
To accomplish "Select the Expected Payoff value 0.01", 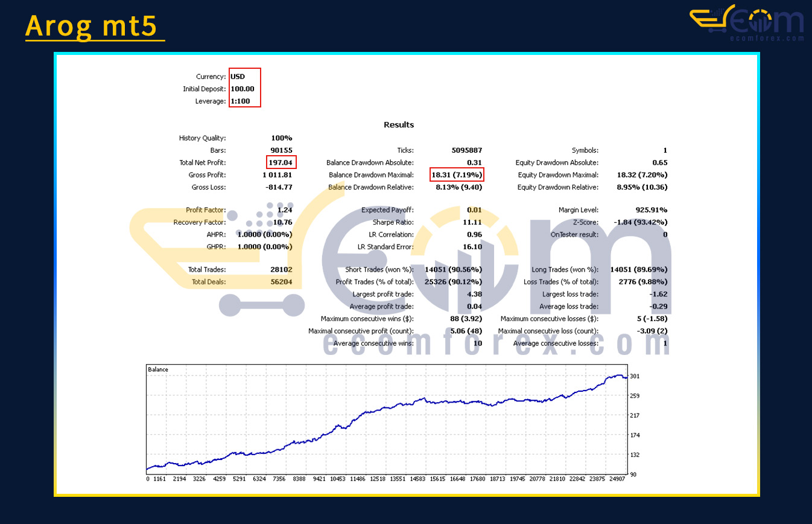I will 475,210.
